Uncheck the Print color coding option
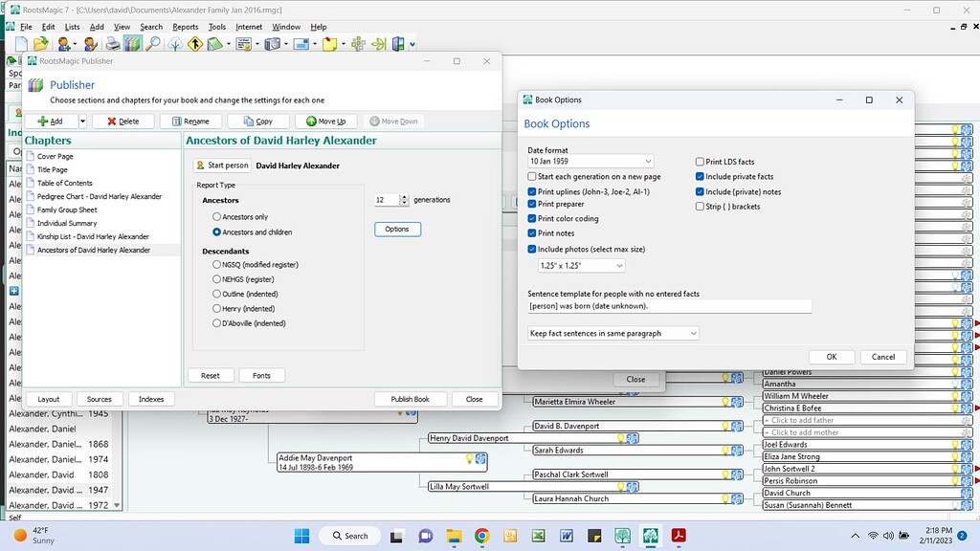Screen dimensions: 980x551 coord(532,219)
